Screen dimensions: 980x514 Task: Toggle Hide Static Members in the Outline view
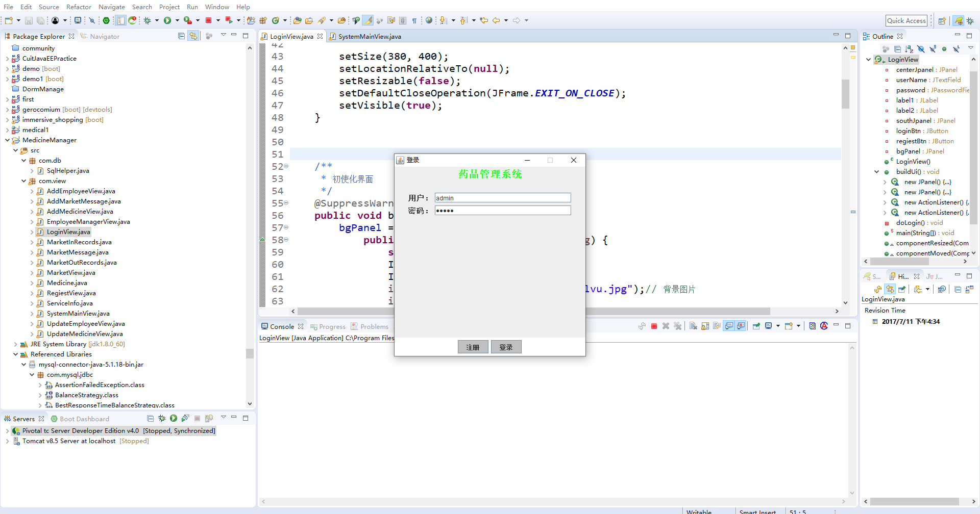click(933, 48)
